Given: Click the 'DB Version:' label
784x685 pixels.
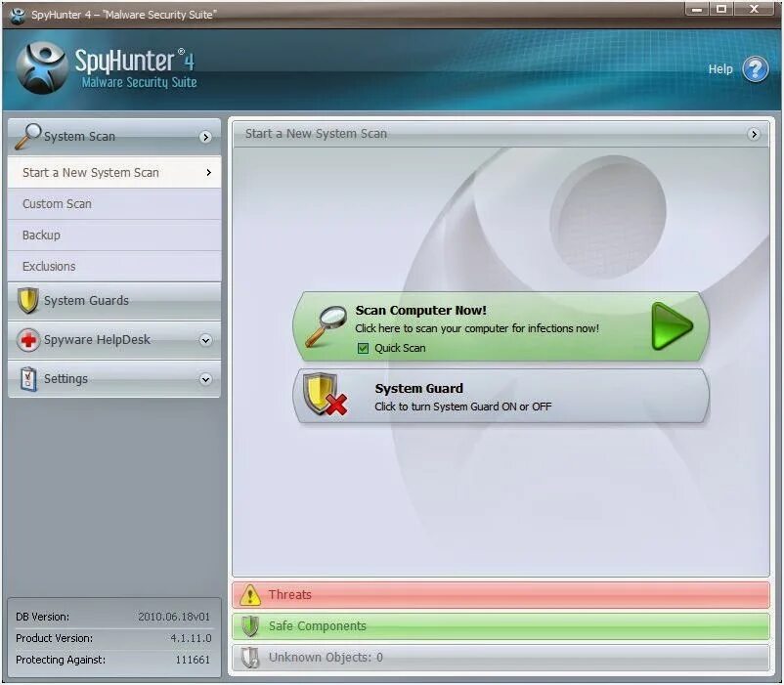Looking at the screenshot, I should coord(42,617).
